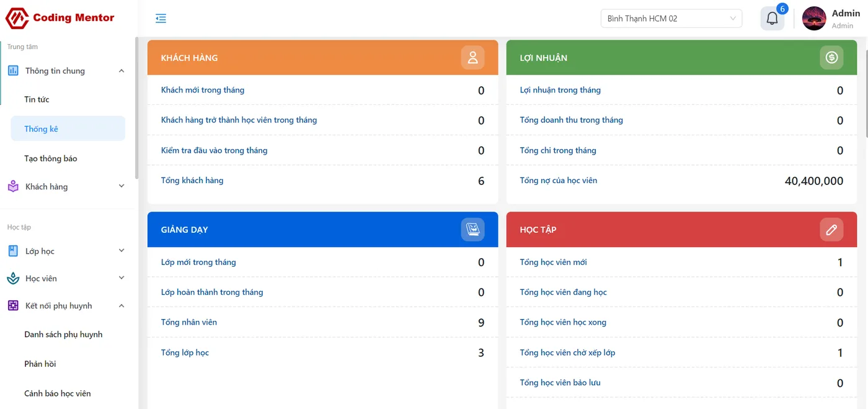Click the person icon on the KHÁCH HÀNG card
This screenshot has width=868, height=409.
(x=472, y=58)
